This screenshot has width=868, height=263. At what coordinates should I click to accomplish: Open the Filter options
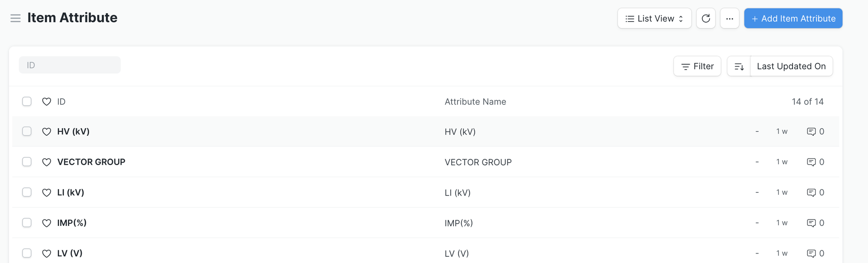pos(697,67)
